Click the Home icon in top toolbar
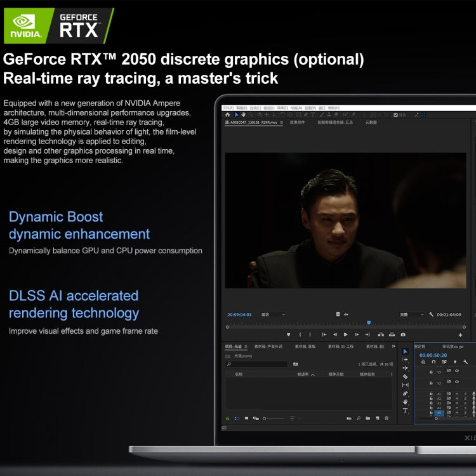The height and width of the screenshot is (476, 476). (x=228, y=115)
